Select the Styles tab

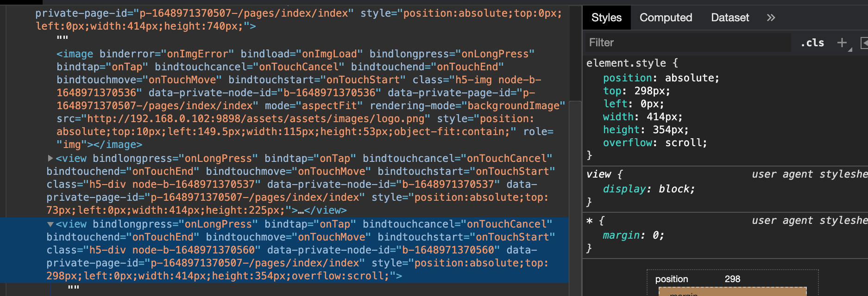[x=606, y=18]
